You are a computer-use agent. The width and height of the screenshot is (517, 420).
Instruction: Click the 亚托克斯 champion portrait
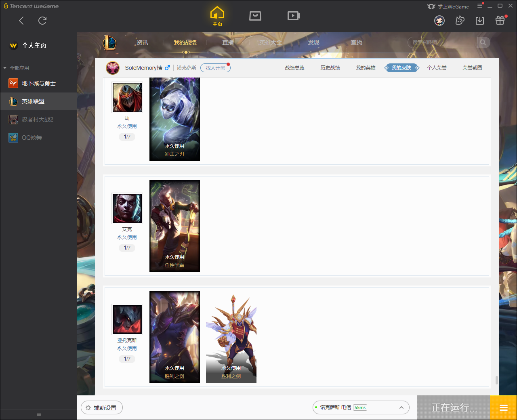click(127, 319)
